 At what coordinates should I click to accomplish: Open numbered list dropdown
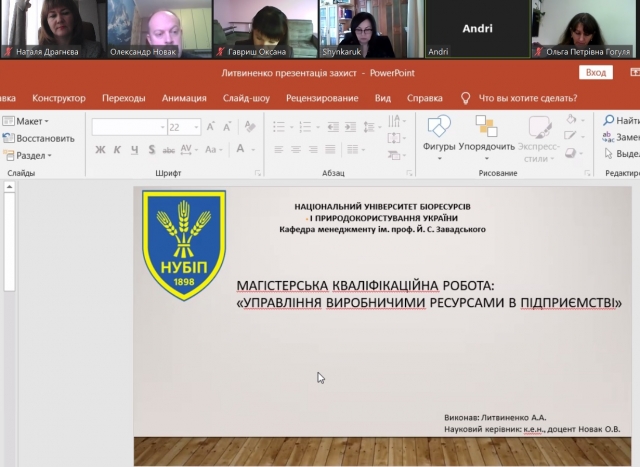point(318,127)
